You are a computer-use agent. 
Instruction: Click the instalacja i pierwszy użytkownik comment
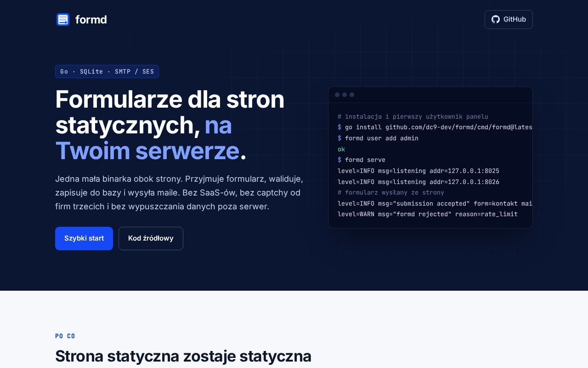coord(413,116)
